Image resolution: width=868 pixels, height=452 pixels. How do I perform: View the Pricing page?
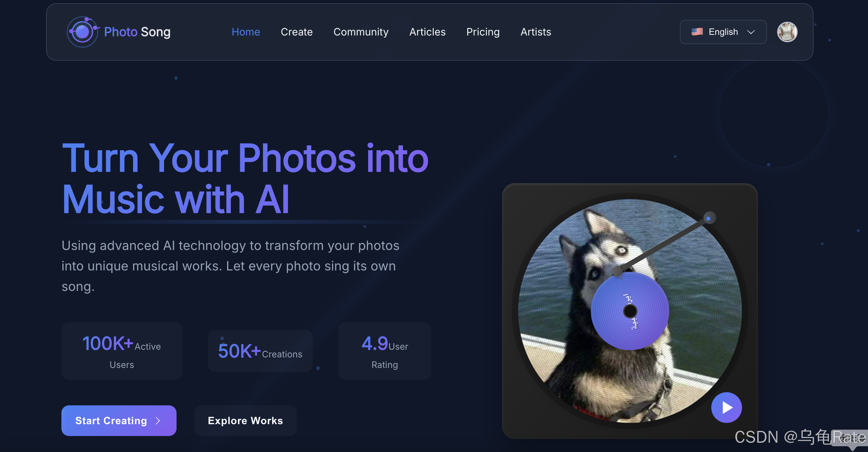click(x=483, y=32)
